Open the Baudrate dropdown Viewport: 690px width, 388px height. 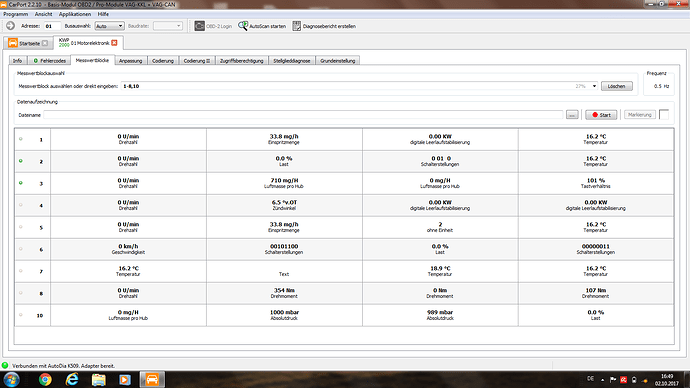[168, 26]
